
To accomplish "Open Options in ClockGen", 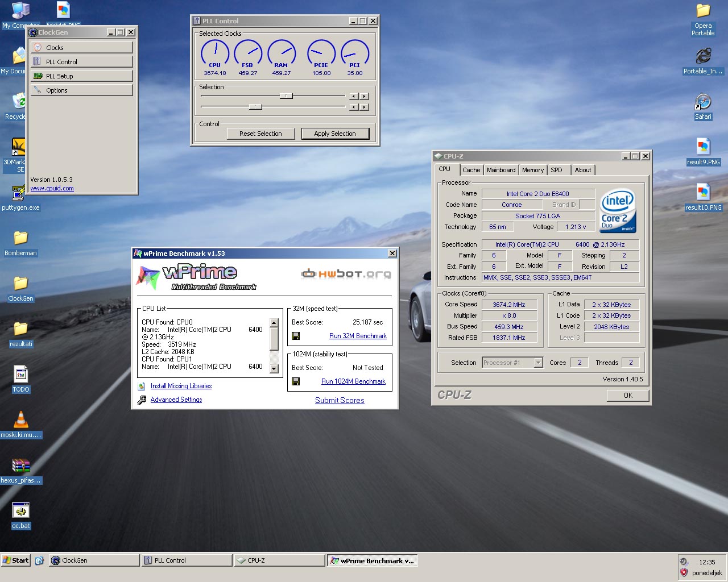I will tap(81, 90).
